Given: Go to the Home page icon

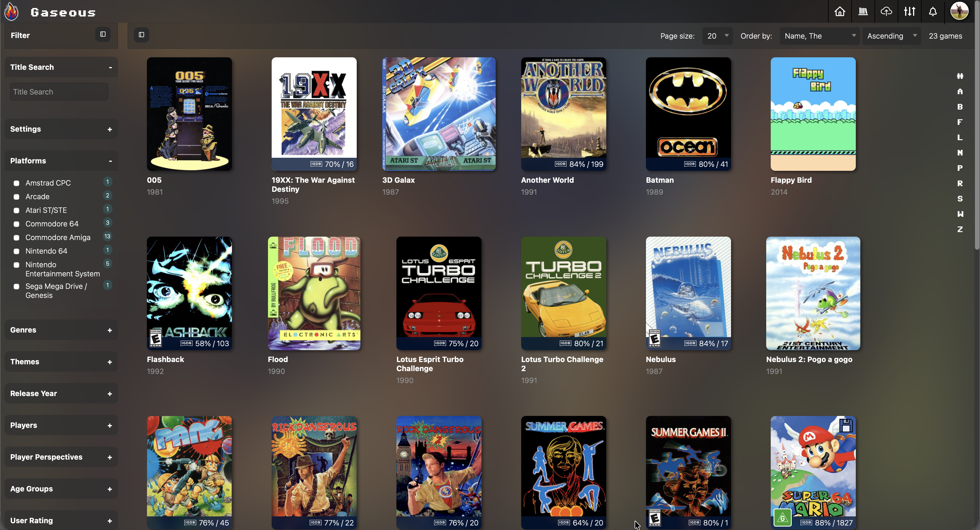Looking at the screenshot, I should coord(840,11).
